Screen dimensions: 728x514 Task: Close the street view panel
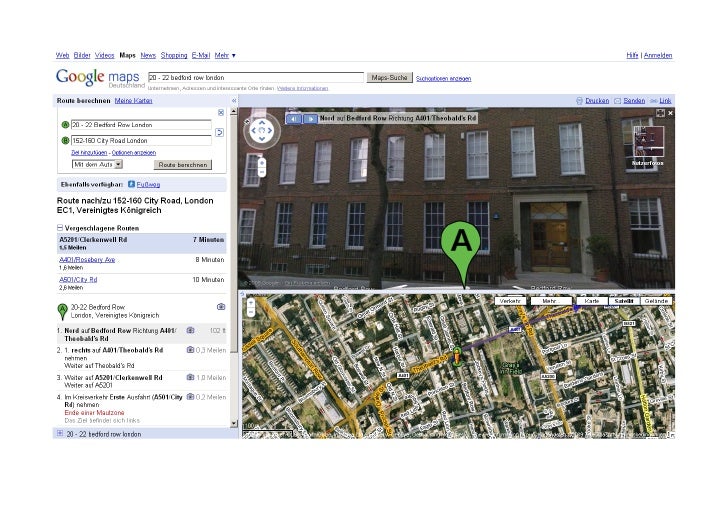click(670, 113)
